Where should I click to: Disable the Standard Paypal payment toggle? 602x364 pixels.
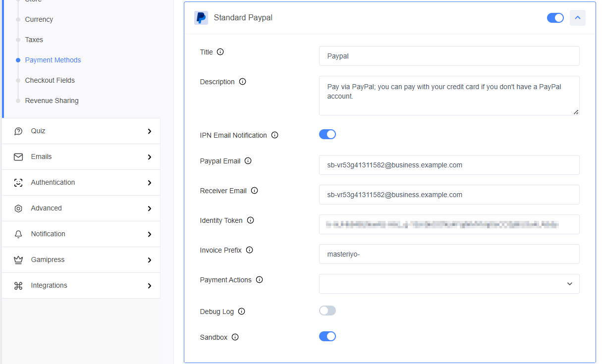click(555, 18)
